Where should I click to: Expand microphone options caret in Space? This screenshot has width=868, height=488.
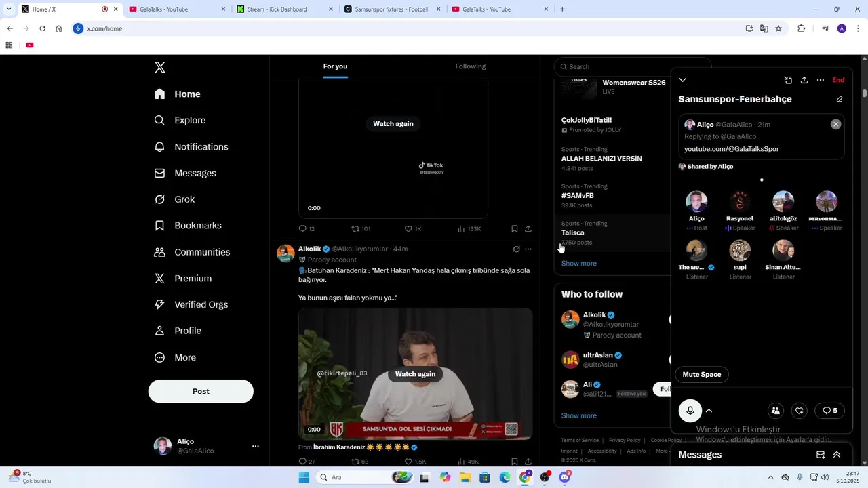point(709,411)
